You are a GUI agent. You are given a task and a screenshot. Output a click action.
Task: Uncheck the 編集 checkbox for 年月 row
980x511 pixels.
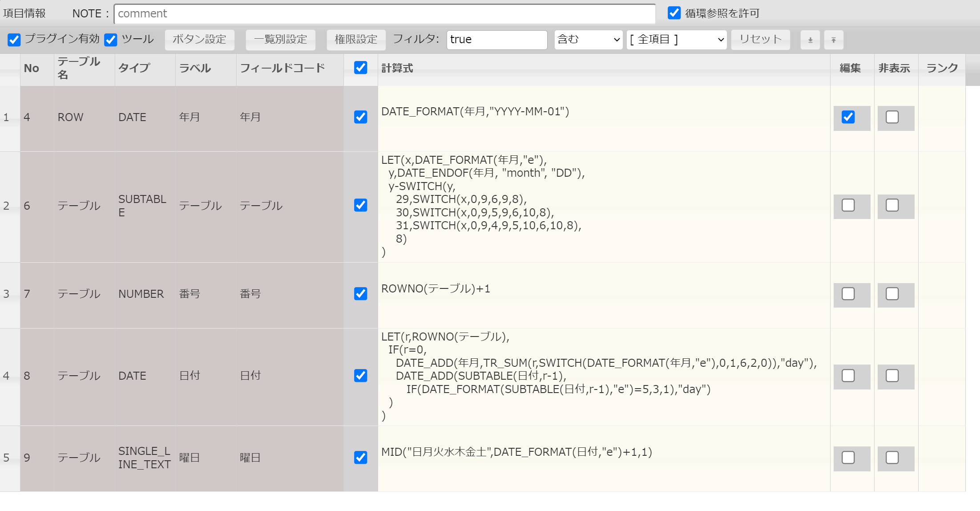click(848, 117)
